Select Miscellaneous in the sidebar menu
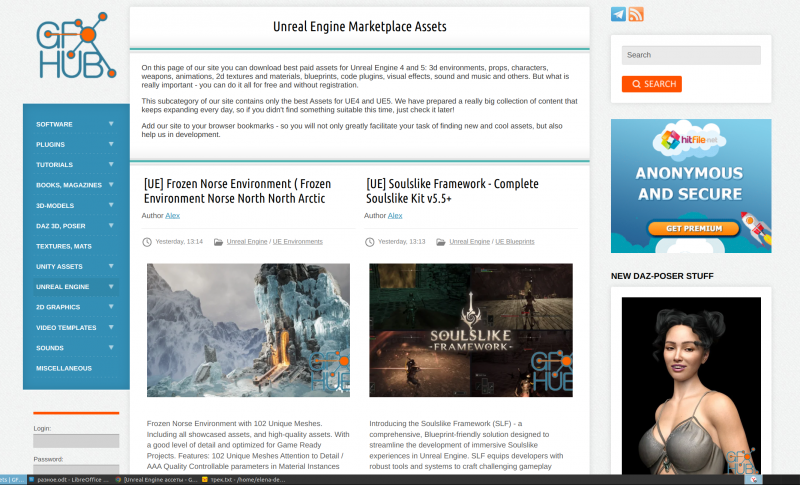The height and width of the screenshot is (485, 800). click(64, 368)
